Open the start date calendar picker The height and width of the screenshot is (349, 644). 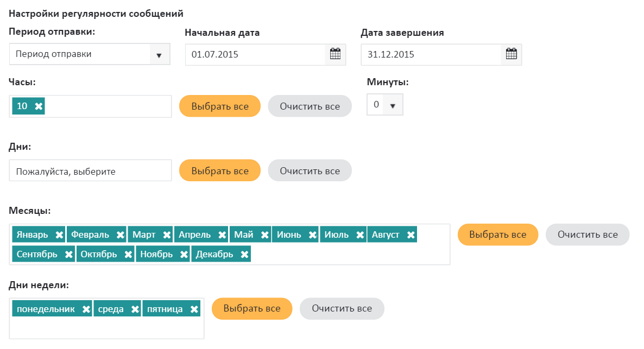(335, 54)
